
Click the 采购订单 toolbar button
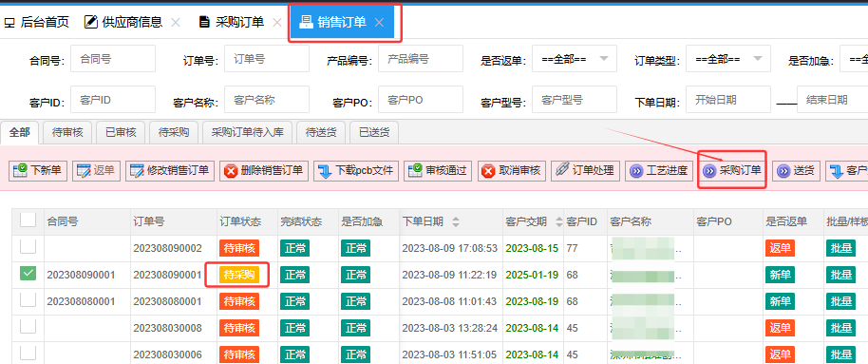[732, 171]
